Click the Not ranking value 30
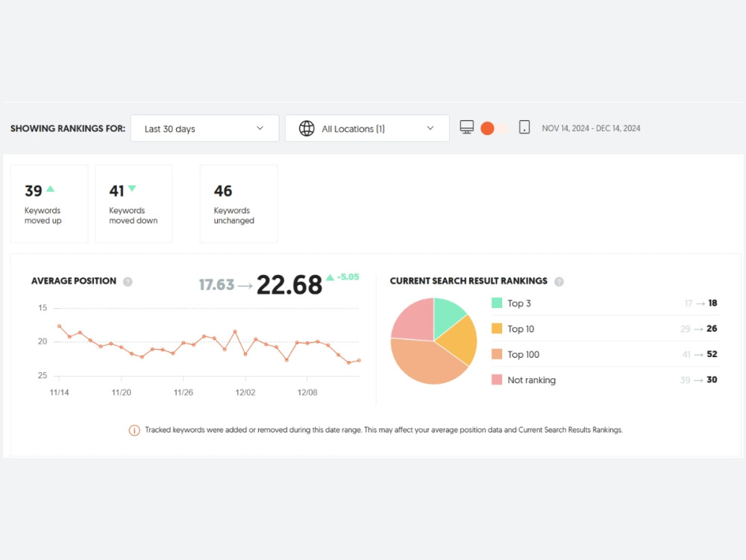This screenshot has width=746, height=560. tap(712, 380)
